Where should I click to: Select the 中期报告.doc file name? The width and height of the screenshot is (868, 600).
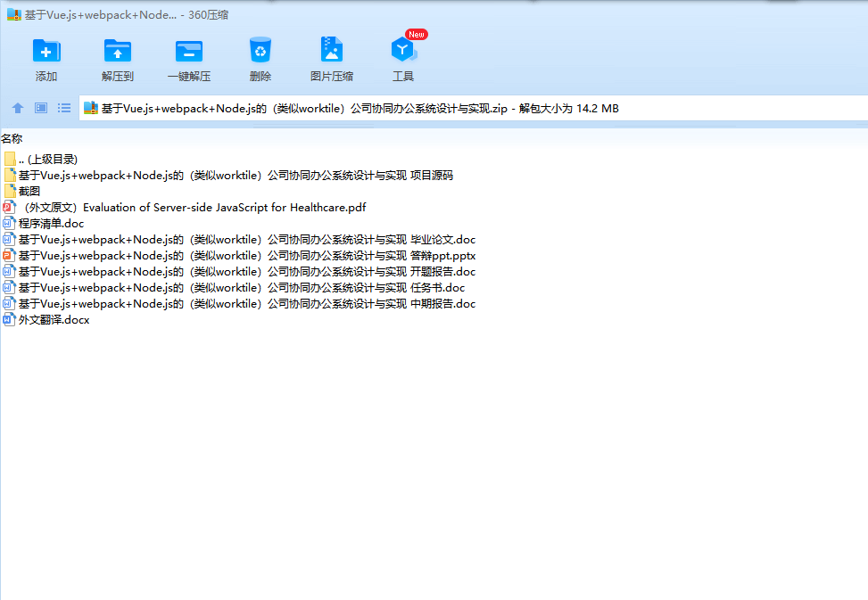click(x=247, y=304)
